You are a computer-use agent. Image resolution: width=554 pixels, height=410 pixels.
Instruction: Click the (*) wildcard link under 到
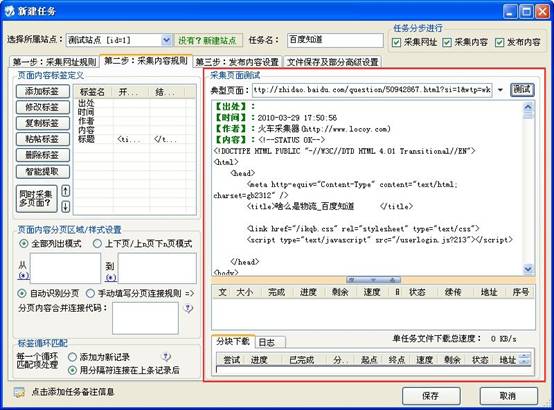pos(111,278)
